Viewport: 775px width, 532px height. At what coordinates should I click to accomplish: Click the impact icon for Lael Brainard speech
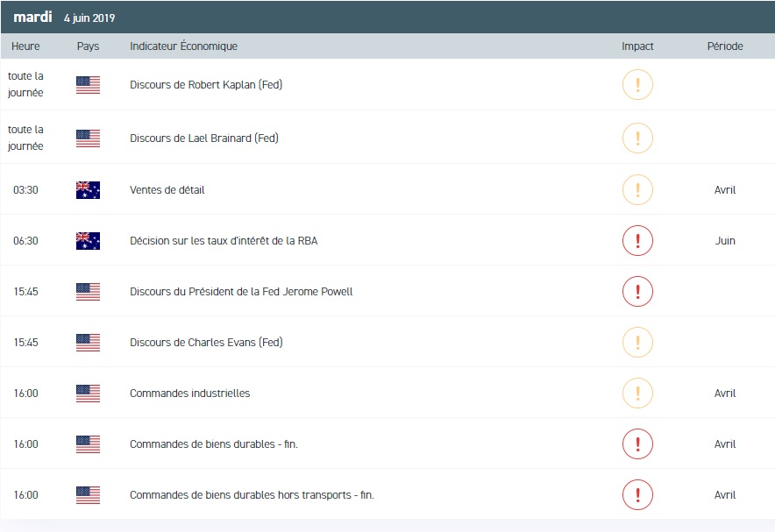(x=637, y=138)
